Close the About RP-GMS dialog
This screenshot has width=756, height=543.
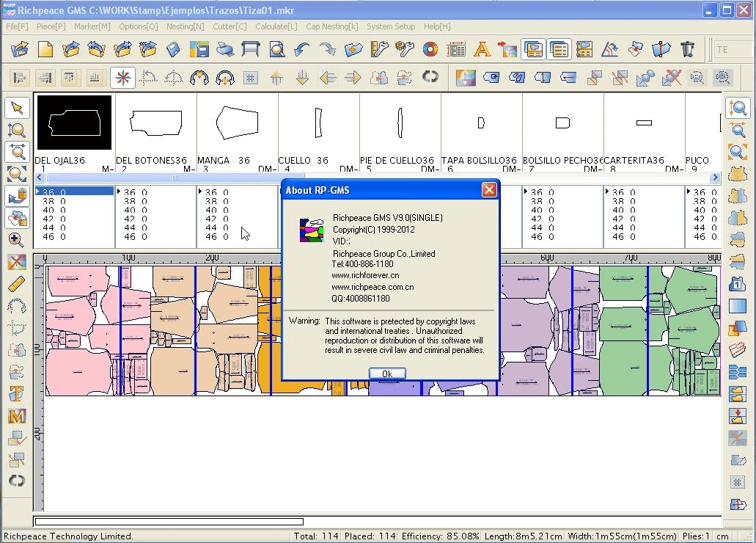489,190
